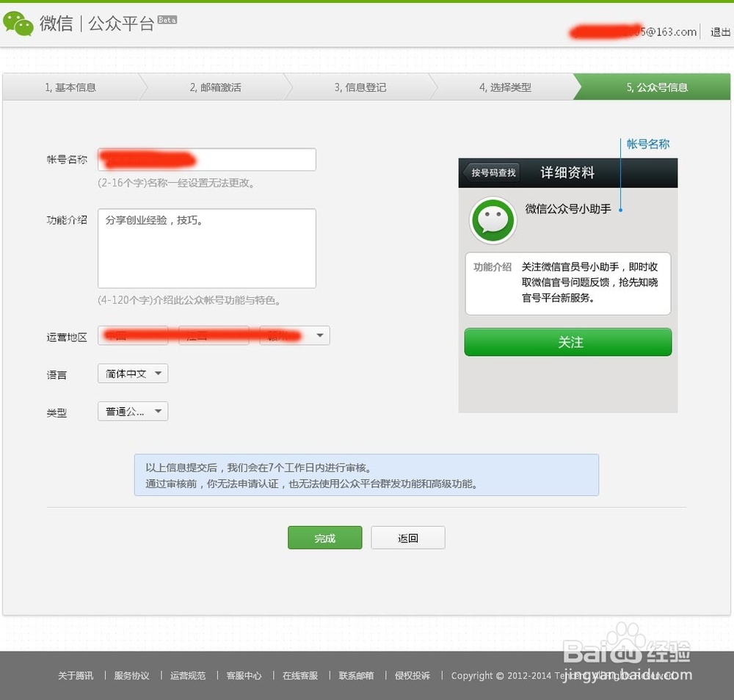Screen dimensions: 734x700
Task: Click the 微信公众号小助手 account name in the preview
Action: (568, 208)
